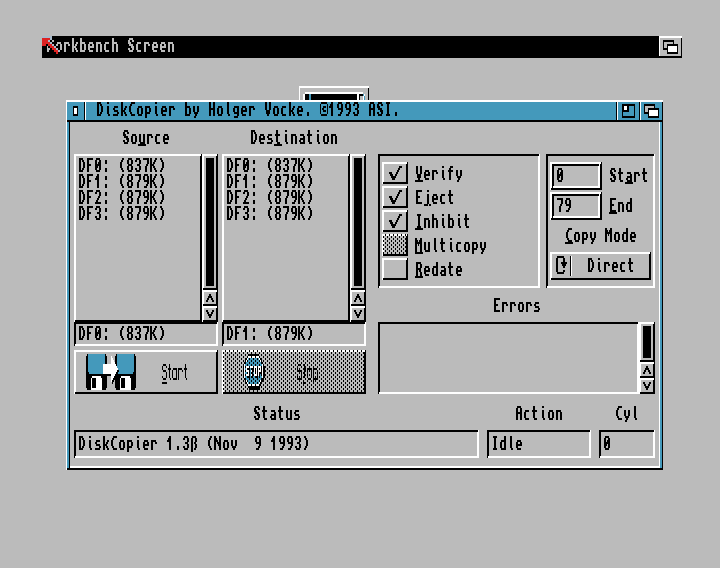Click the Start copy button with disk icon
Screen dimensions: 720x568
click(x=146, y=372)
